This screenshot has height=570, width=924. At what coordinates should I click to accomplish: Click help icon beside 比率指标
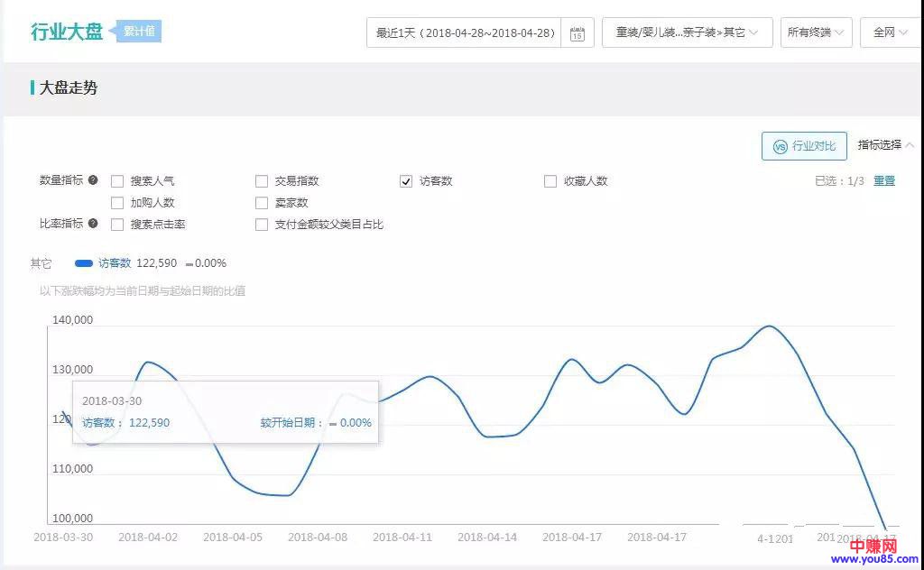click(x=93, y=224)
